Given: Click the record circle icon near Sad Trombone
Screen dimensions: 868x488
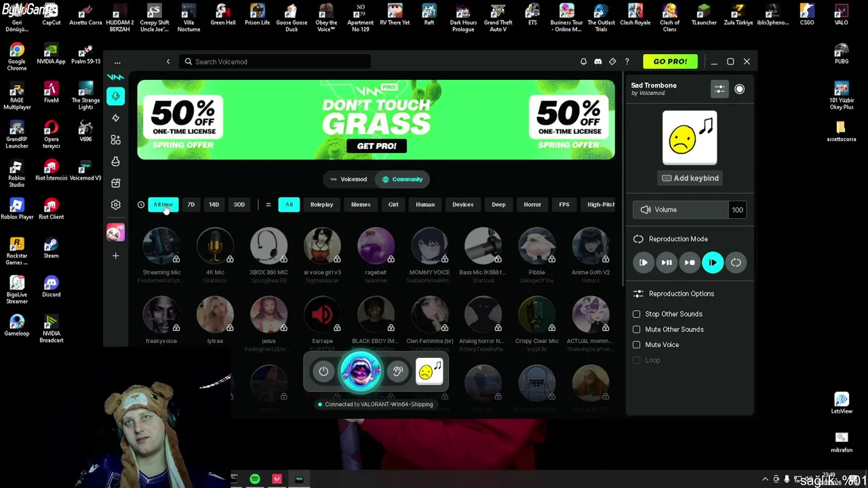Looking at the screenshot, I should click(739, 89).
